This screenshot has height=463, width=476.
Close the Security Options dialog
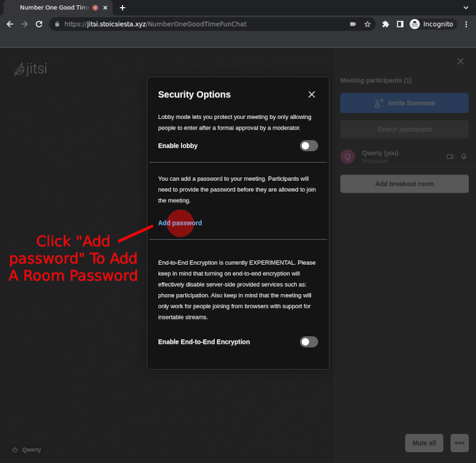[x=312, y=95]
